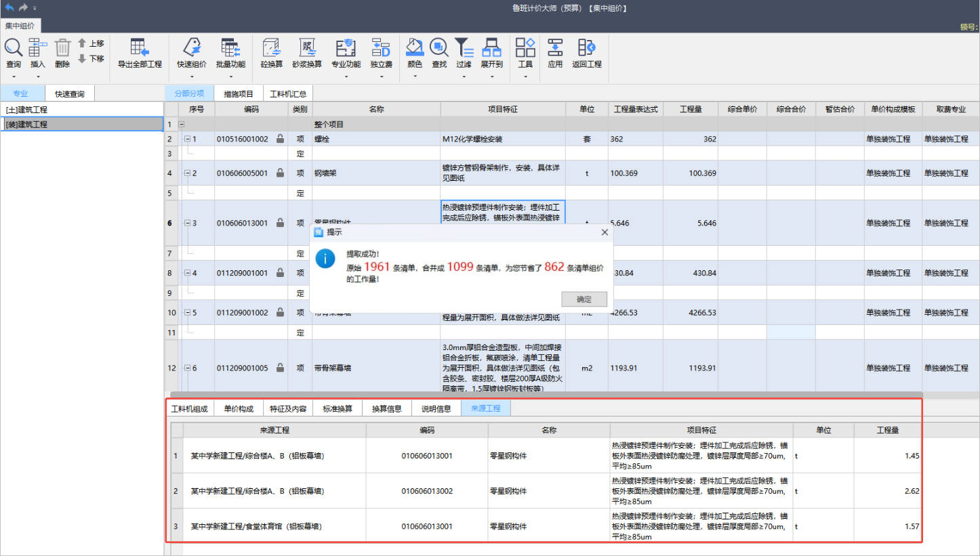Image resolution: width=980 pixels, height=556 pixels.
Task: Open the 查找 find tool
Action: click(x=438, y=48)
